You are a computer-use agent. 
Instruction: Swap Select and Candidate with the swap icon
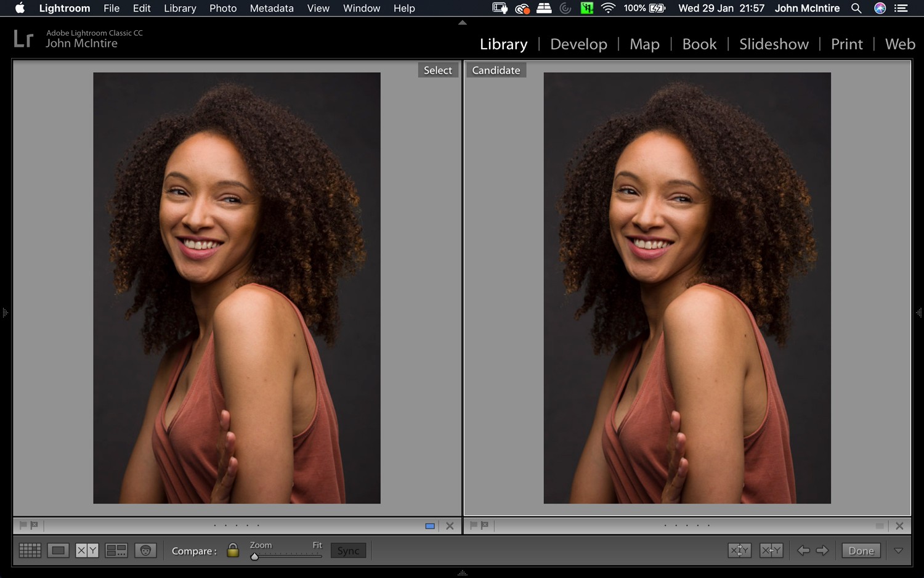point(739,550)
